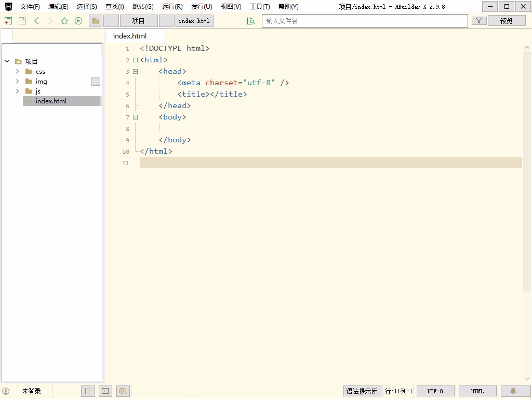This screenshot has width=532, height=399.
Task: Collapse the body tag fold marker
Action: coord(136,117)
